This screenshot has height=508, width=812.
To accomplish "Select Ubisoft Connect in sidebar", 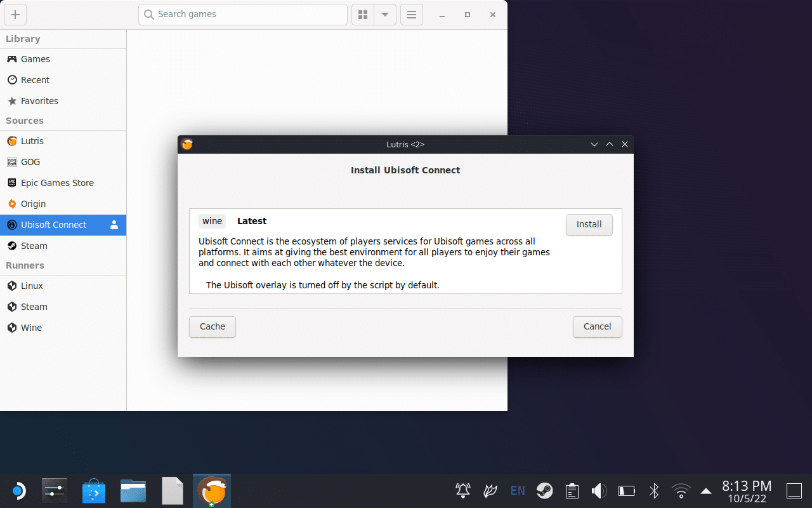I will pos(63,225).
